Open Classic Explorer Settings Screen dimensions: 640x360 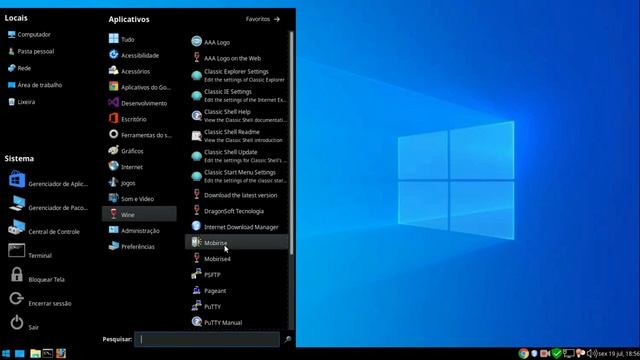click(x=237, y=76)
